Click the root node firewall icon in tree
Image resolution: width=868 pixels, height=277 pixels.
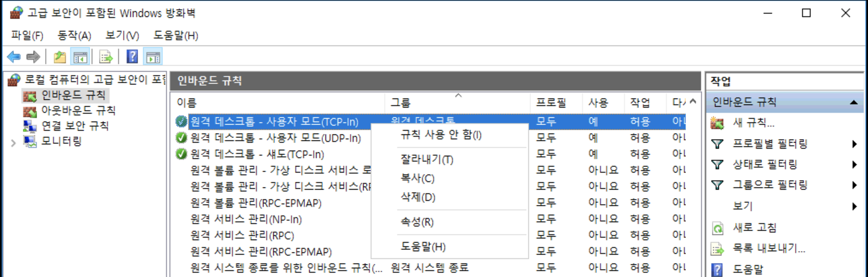(14, 80)
